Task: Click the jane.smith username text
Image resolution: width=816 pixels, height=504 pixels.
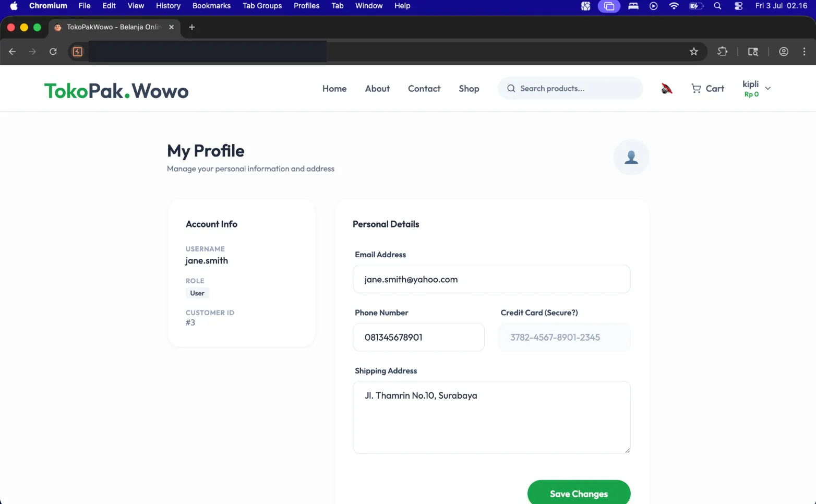Action: pos(207,261)
